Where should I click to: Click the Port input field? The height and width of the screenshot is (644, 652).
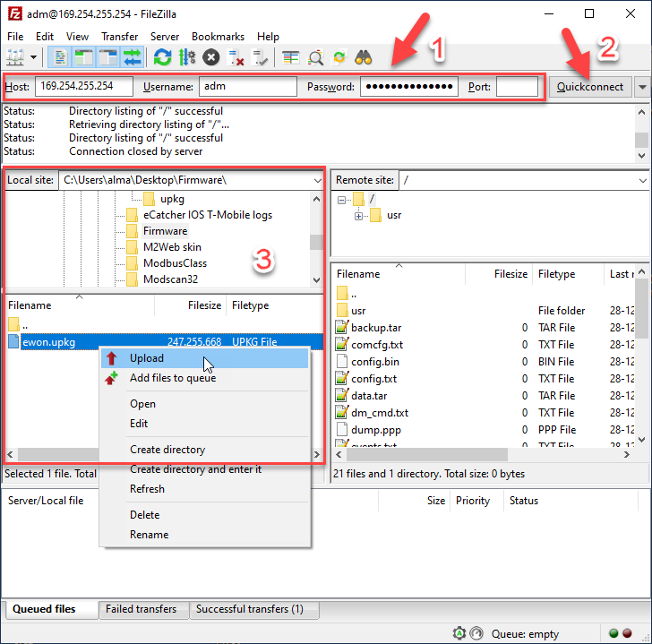coord(517,87)
